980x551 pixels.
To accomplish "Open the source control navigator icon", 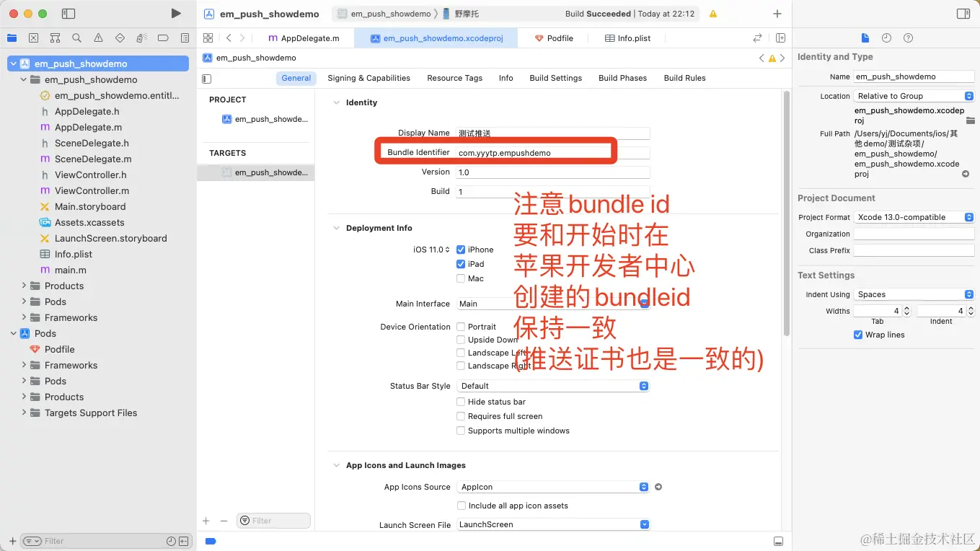I will tap(33, 38).
